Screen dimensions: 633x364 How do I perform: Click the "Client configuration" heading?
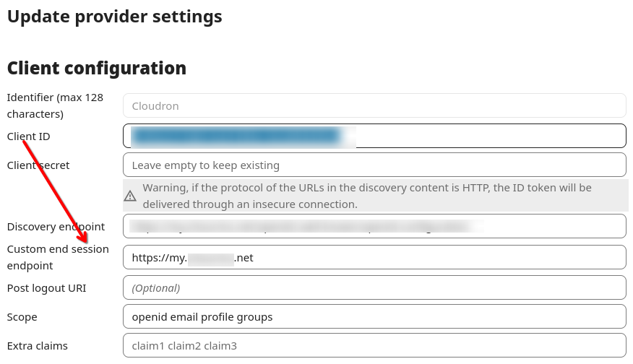(x=97, y=68)
